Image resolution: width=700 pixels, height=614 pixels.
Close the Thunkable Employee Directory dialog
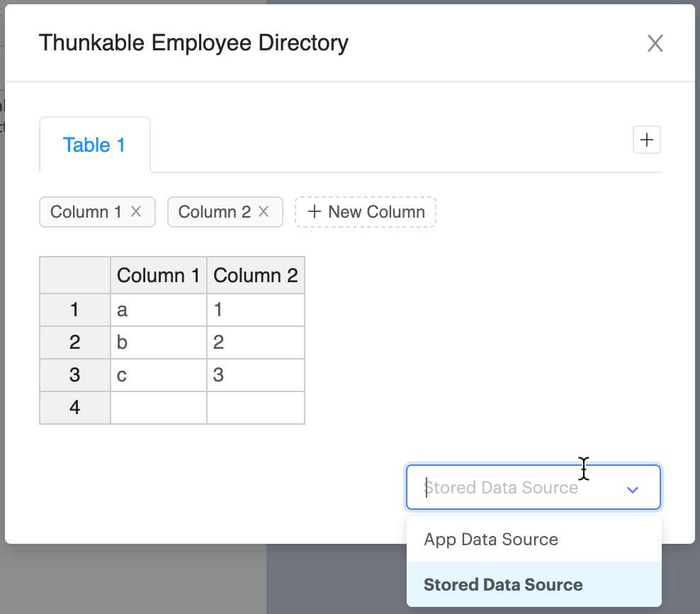click(x=655, y=43)
